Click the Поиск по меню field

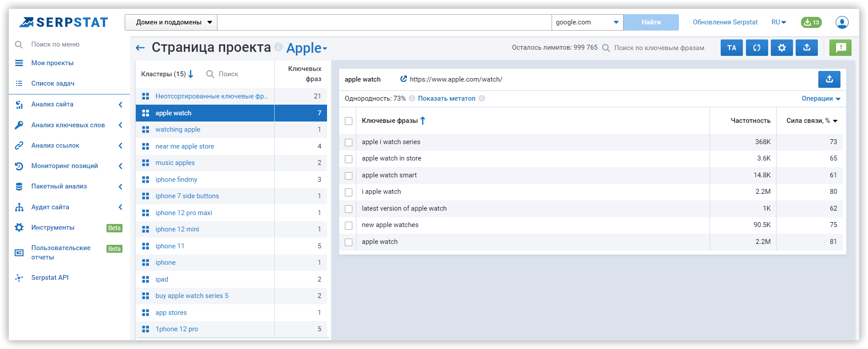pos(55,44)
